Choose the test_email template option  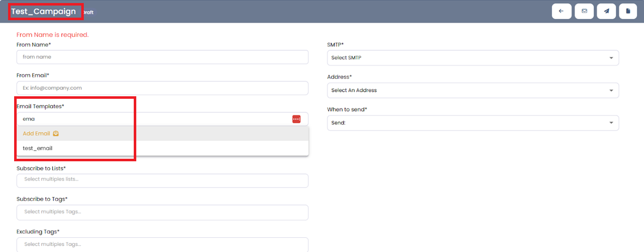[38, 148]
